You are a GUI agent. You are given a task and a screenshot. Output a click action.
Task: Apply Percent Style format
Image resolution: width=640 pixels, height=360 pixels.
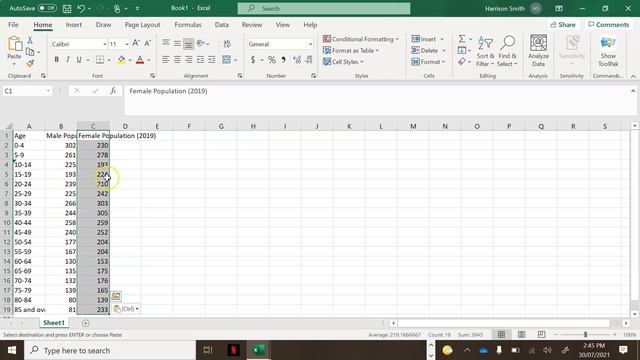click(x=272, y=60)
